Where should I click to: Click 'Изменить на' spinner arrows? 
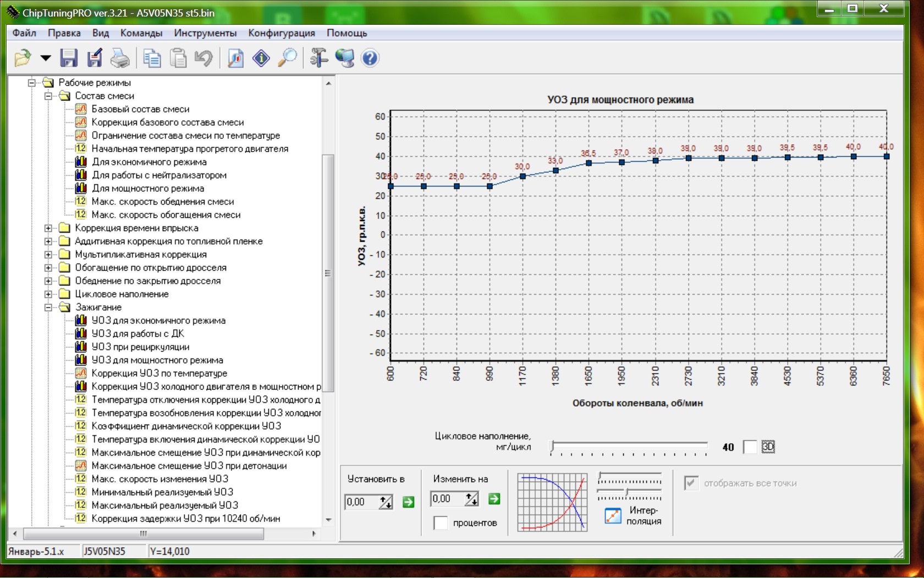click(x=472, y=499)
